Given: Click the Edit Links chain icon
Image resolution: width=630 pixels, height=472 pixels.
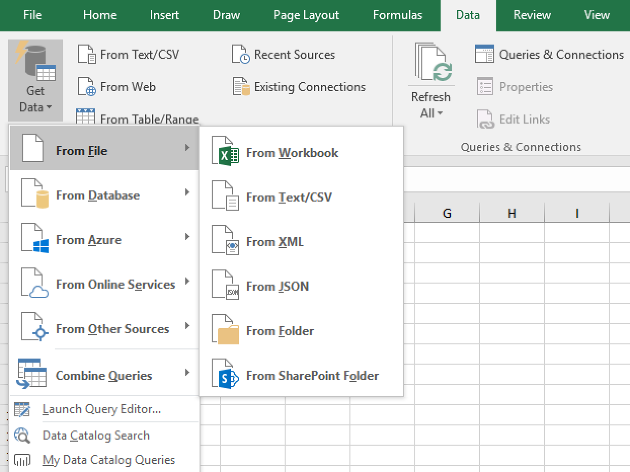Looking at the screenshot, I should point(485,119).
